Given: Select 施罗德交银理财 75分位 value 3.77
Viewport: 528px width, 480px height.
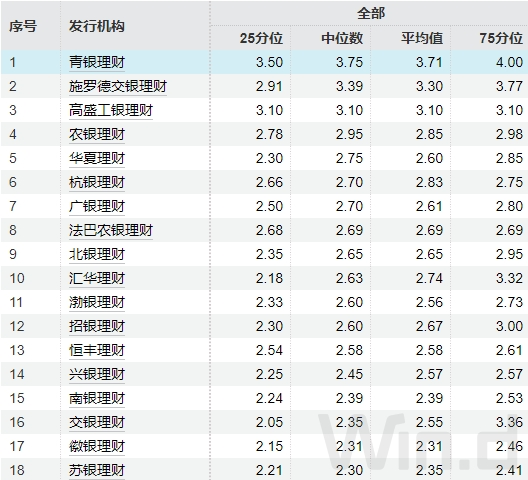Looking at the screenshot, I should pyautogui.click(x=509, y=86).
